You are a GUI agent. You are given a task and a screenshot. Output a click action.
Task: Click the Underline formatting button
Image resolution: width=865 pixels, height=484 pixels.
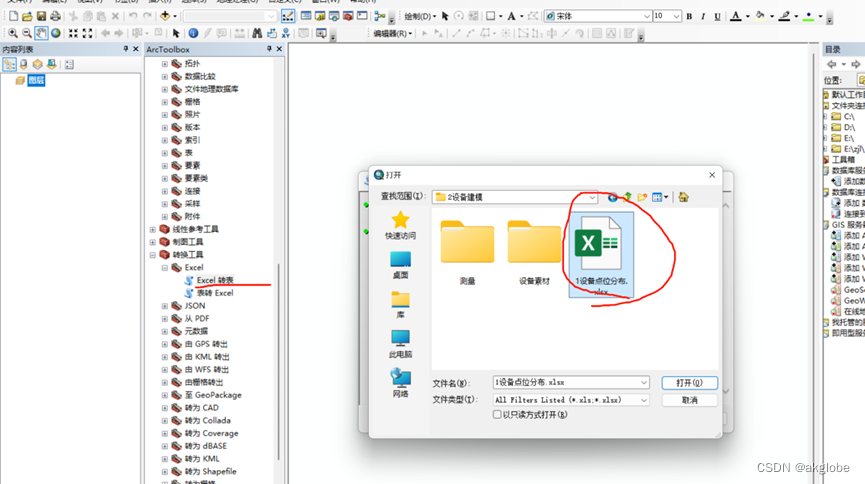(x=717, y=17)
